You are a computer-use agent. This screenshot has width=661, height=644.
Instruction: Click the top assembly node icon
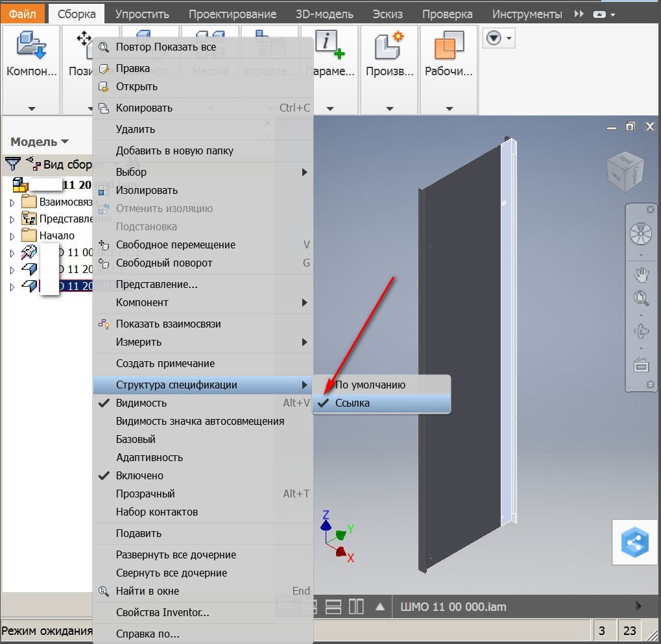(20, 185)
